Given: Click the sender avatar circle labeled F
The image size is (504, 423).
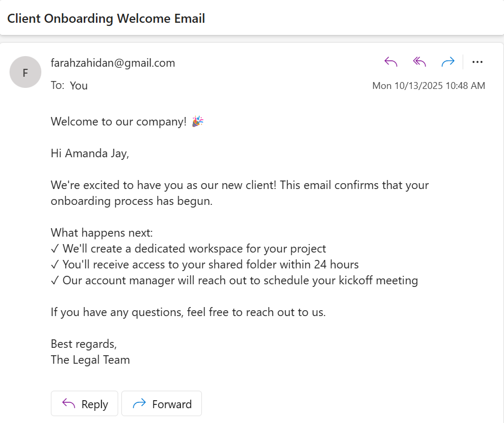Looking at the screenshot, I should pos(25,73).
